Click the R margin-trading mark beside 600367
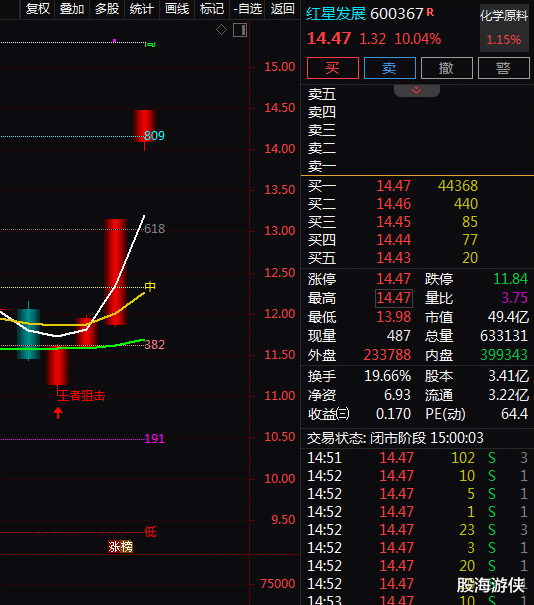 [x=430, y=12]
